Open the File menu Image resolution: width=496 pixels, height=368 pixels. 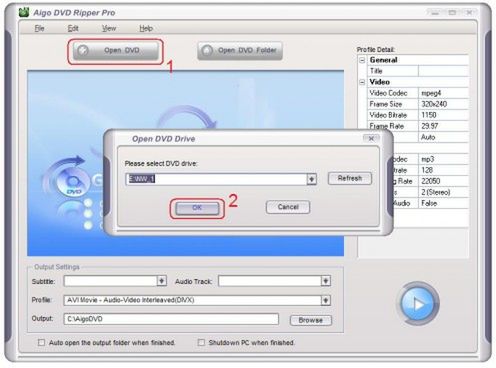39,28
